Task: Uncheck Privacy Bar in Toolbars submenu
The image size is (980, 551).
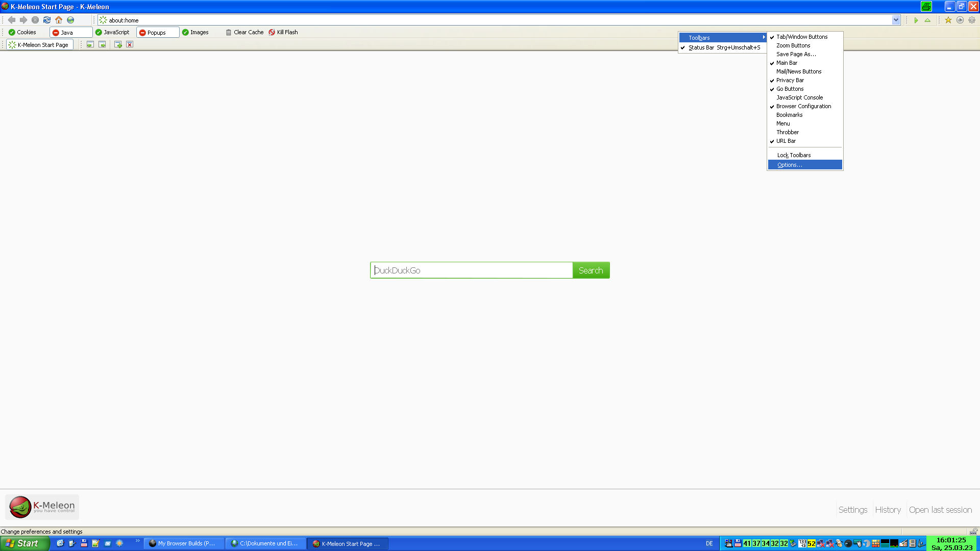Action: tap(790, 80)
